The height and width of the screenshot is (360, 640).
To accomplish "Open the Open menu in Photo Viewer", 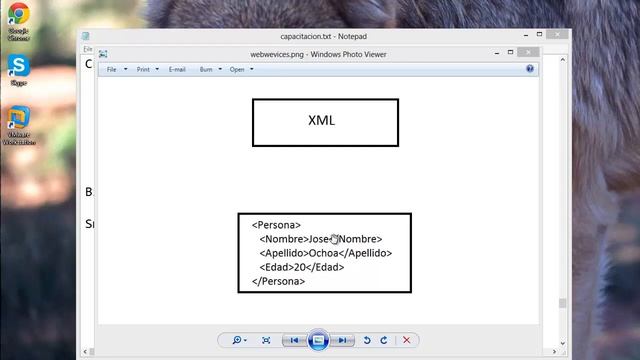I will pos(237,69).
